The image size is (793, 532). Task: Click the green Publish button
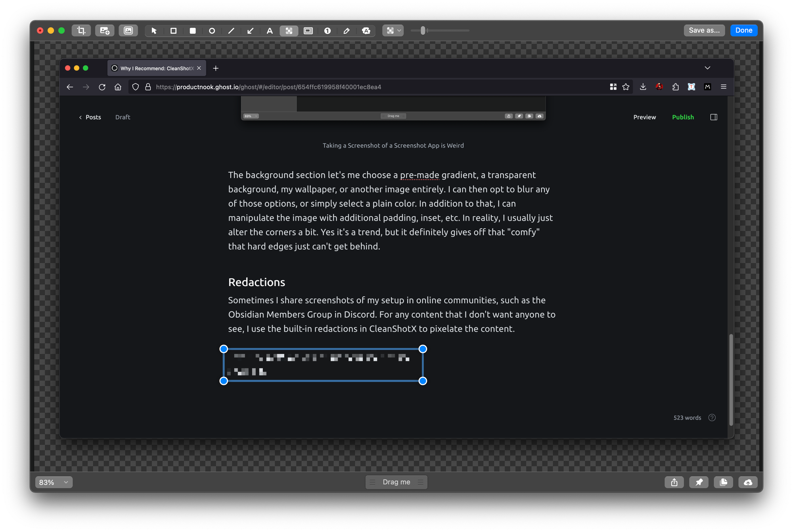(x=683, y=117)
